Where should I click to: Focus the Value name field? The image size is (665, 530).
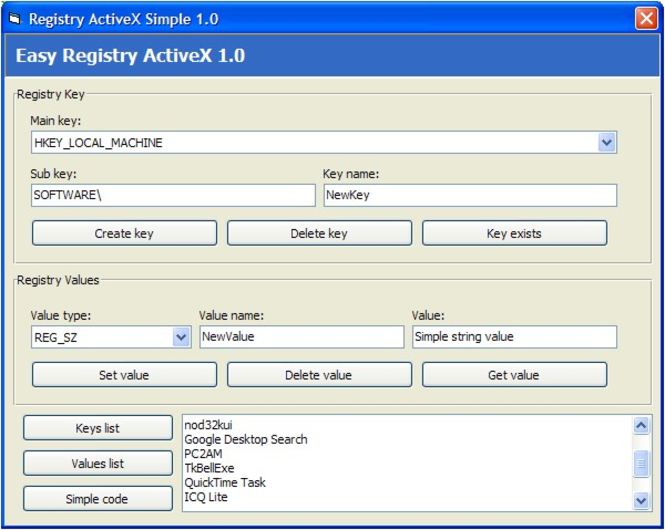tap(302, 337)
